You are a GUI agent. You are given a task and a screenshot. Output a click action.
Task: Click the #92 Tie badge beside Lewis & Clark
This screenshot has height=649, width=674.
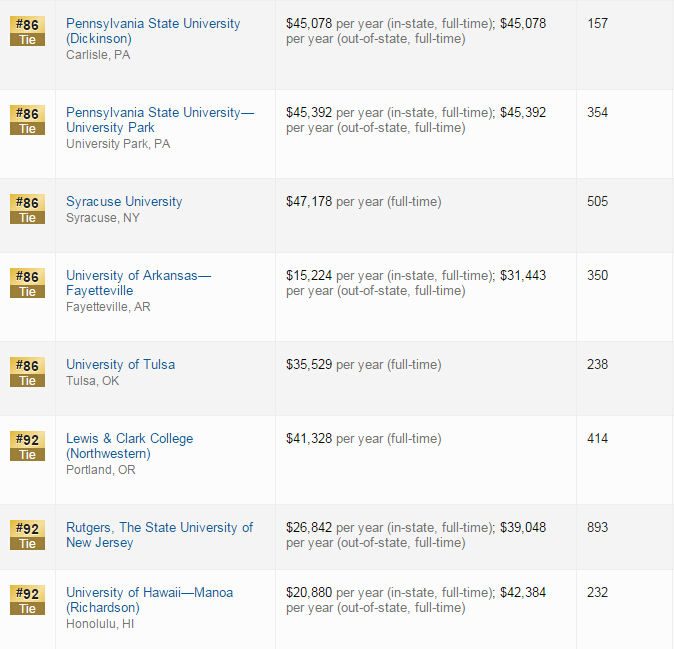28,446
